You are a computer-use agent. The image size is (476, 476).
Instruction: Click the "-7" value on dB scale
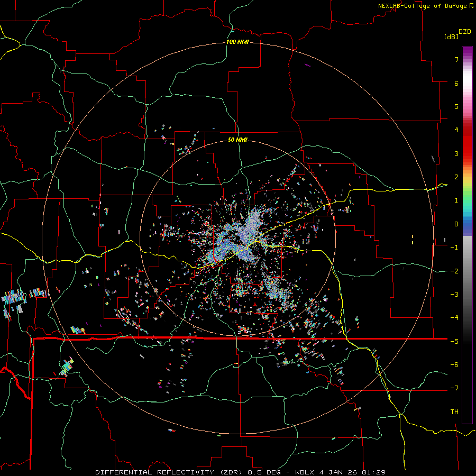click(454, 388)
